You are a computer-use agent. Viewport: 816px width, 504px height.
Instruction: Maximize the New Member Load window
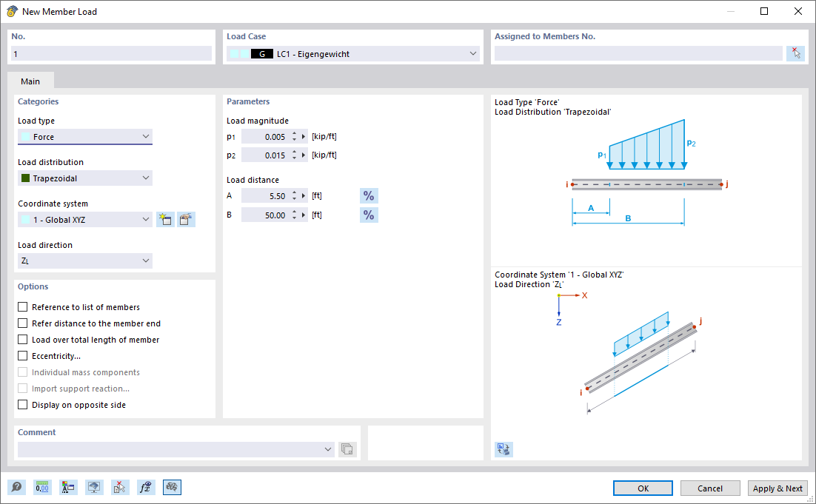[764, 11]
